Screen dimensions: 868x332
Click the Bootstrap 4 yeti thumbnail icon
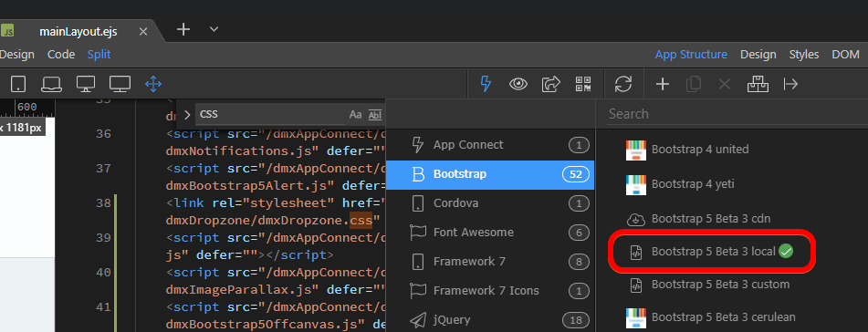(x=636, y=185)
